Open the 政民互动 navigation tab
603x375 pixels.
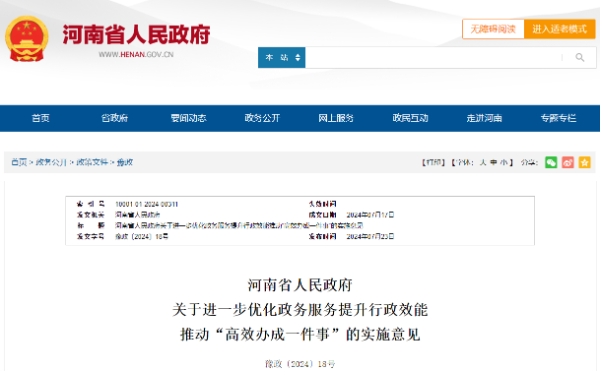tap(410, 118)
